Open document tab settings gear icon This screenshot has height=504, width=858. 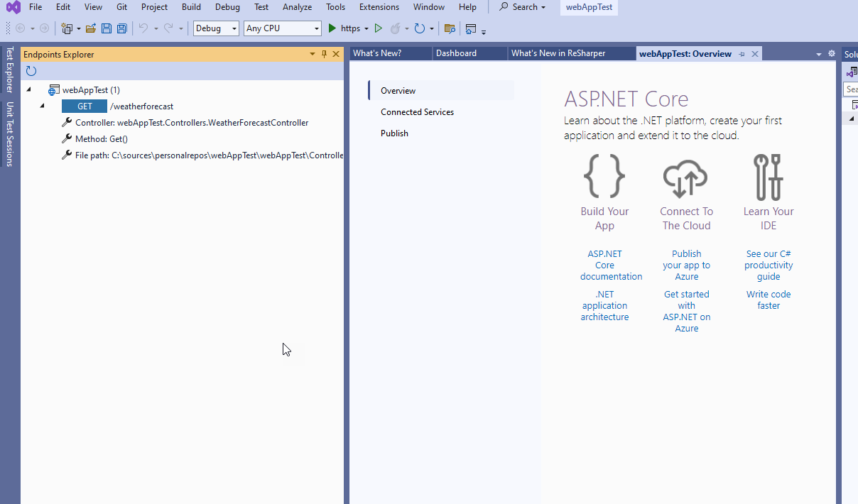[x=832, y=54]
